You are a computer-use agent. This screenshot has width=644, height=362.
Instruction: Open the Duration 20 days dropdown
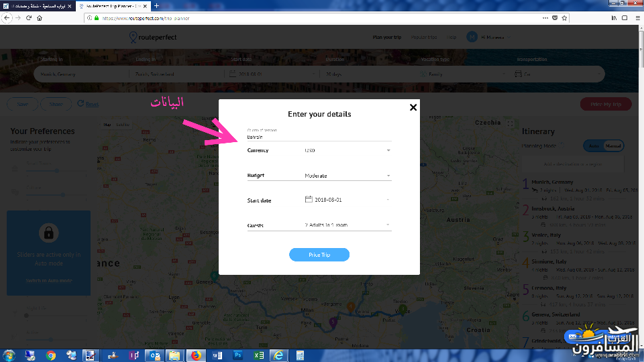pos(368,74)
